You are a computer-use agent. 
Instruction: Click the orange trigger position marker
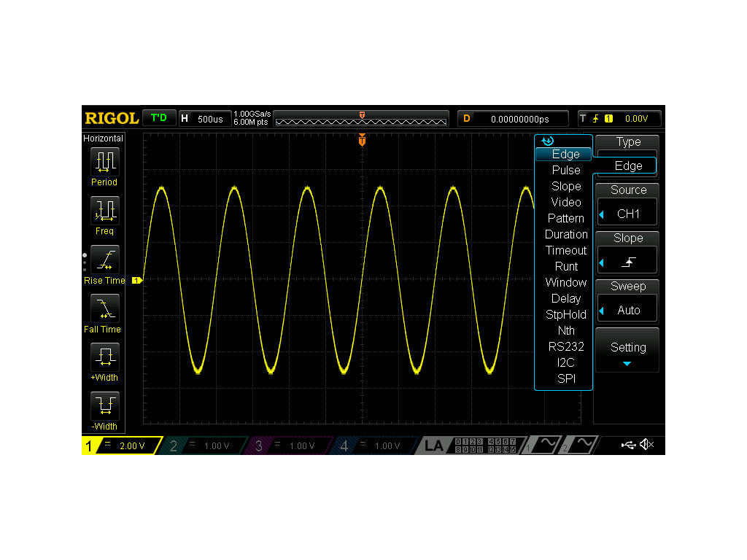[x=362, y=140]
